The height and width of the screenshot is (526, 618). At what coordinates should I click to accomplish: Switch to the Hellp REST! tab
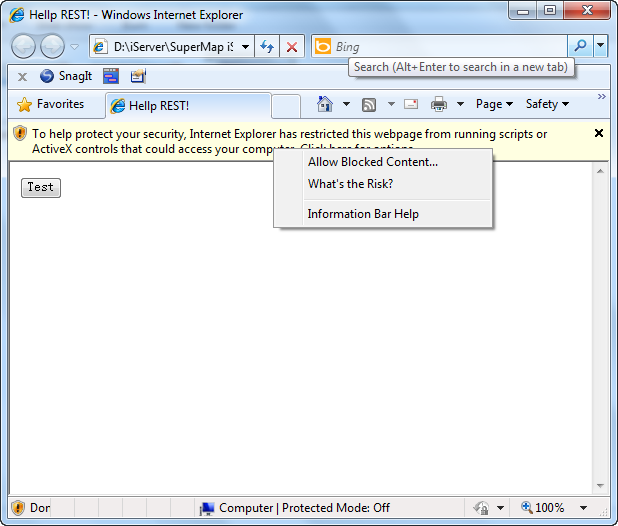coord(187,105)
